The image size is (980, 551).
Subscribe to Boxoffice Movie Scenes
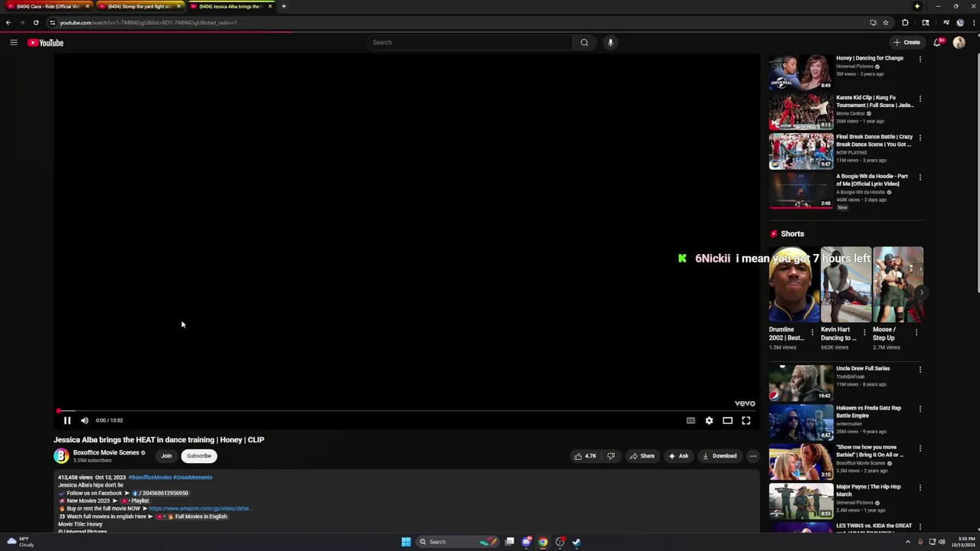pos(199,456)
